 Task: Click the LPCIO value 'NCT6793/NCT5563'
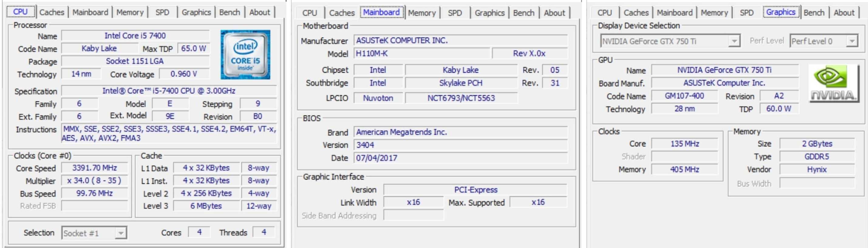click(461, 98)
